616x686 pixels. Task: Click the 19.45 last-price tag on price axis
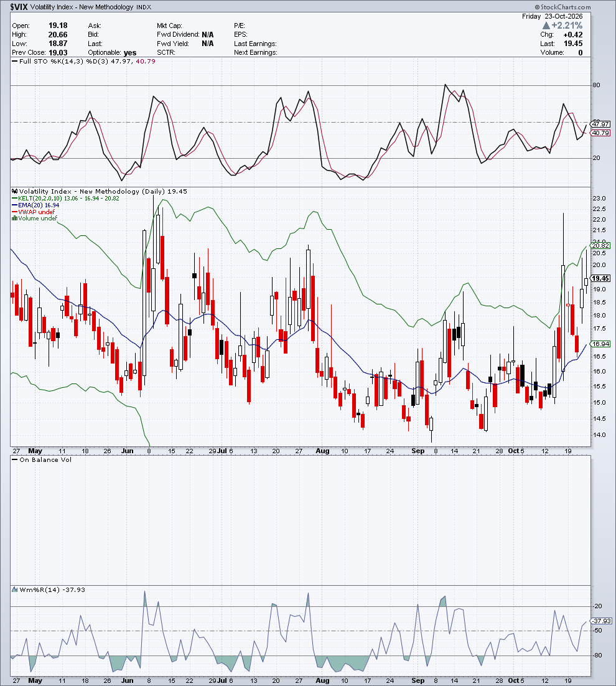click(600, 278)
